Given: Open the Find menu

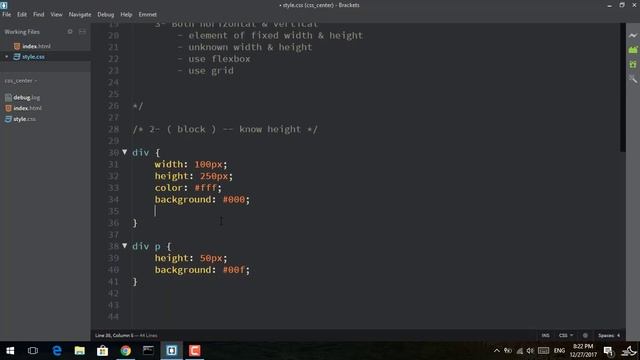Looking at the screenshot, I should click(38, 14).
